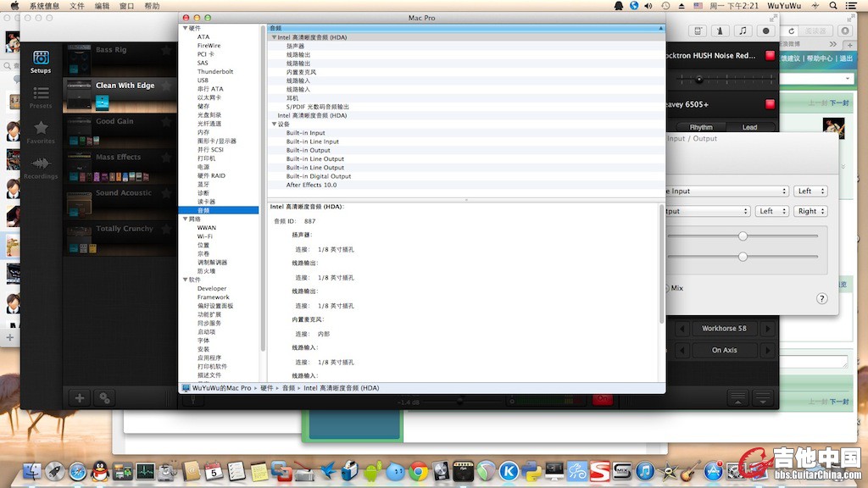Collapse the 设备 list group
This screenshot has width=868, height=488.
[274, 124]
